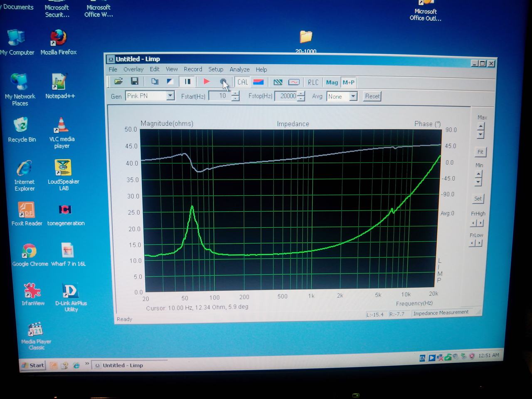532x399 pixels.
Task: Lower graph Max with the down arrow
Action: (481, 134)
